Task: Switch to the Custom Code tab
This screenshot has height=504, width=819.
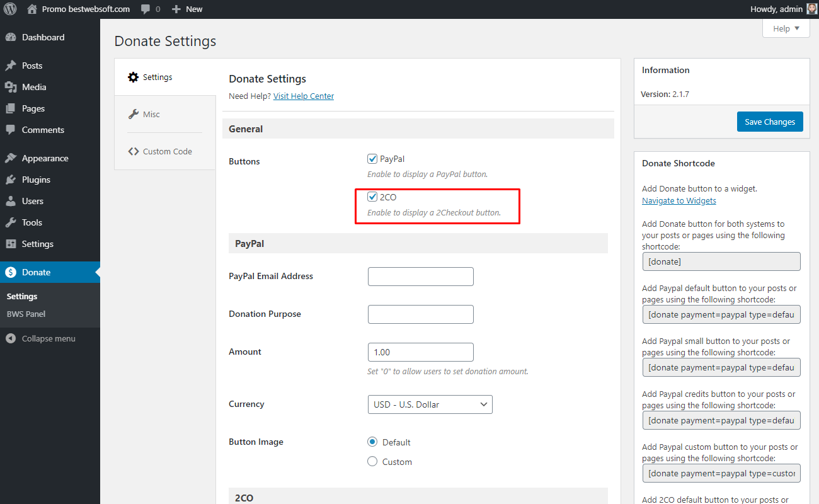Action: tap(165, 151)
